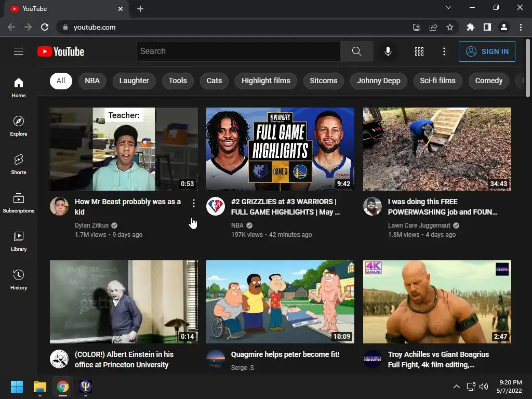This screenshot has width=532, height=399.
Task: Select the Johnny Depp chip
Action: pyautogui.click(x=379, y=81)
